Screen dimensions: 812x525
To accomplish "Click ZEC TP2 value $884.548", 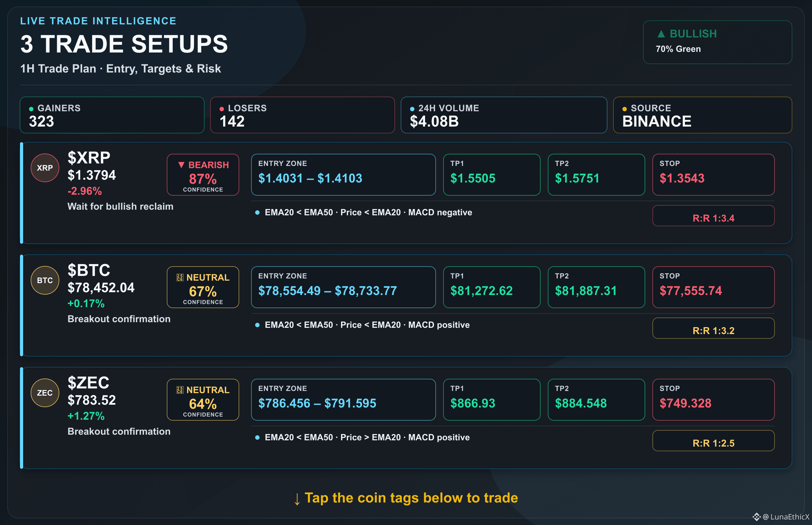I will coord(581,403).
